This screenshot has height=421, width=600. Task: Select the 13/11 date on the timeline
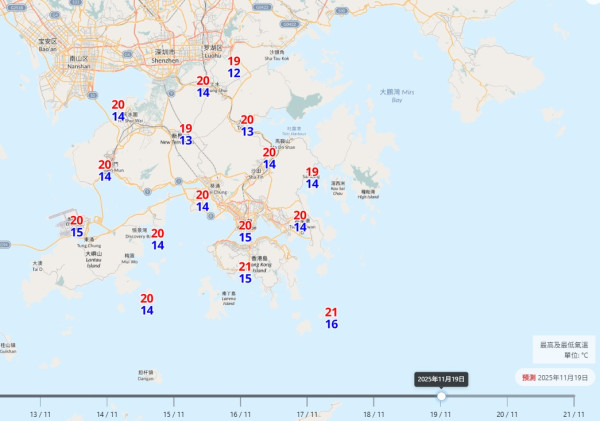click(40, 414)
